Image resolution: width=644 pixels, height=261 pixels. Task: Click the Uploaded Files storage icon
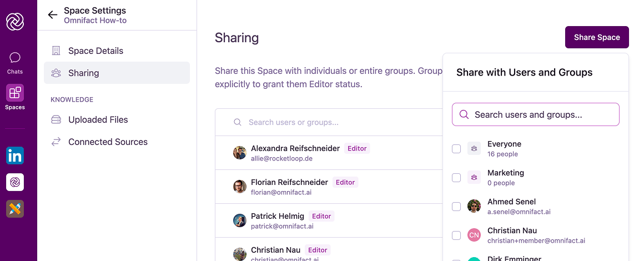(56, 119)
